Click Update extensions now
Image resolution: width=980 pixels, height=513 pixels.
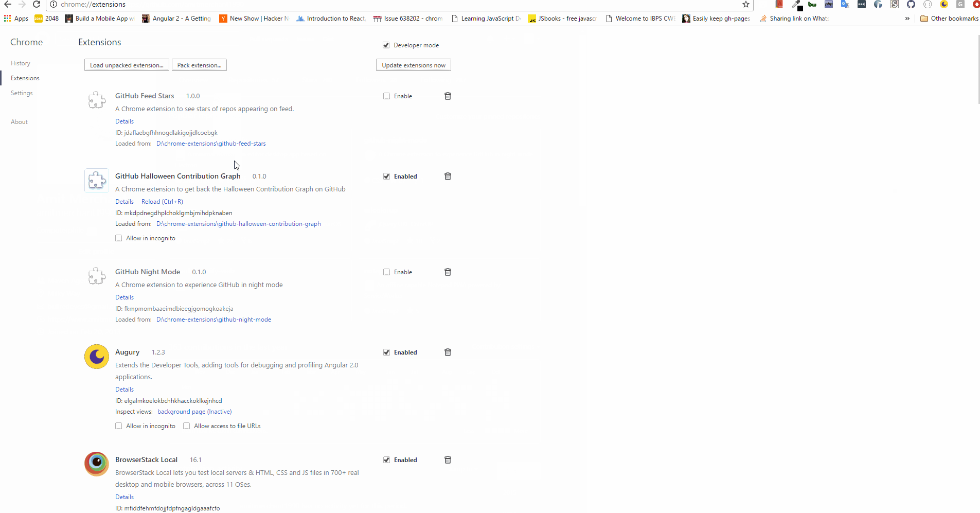click(x=414, y=65)
